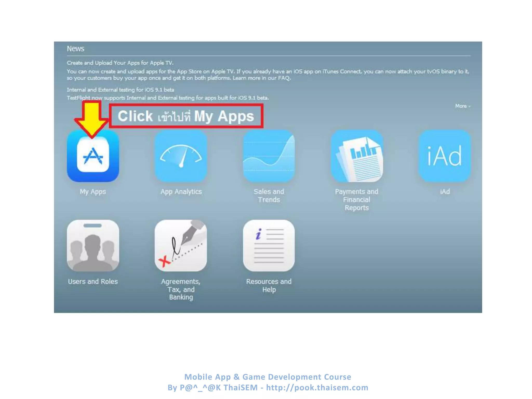
Task: Open the App Analytics gauge icon
Action: 181,156
